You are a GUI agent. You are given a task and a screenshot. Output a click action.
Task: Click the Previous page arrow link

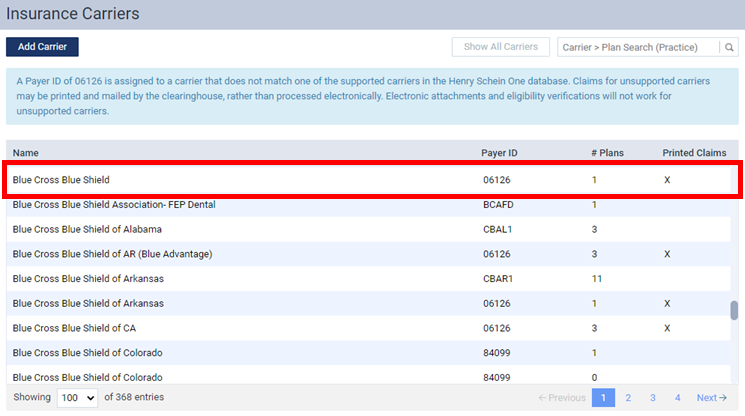[561, 398]
